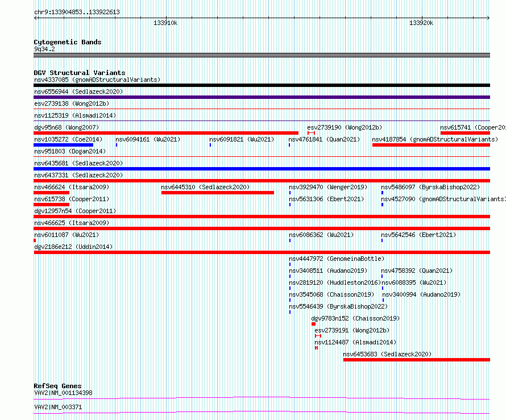506x420 pixels.
Task: Select the blue nsv6435681 variant bar
Action: point(262,169)
